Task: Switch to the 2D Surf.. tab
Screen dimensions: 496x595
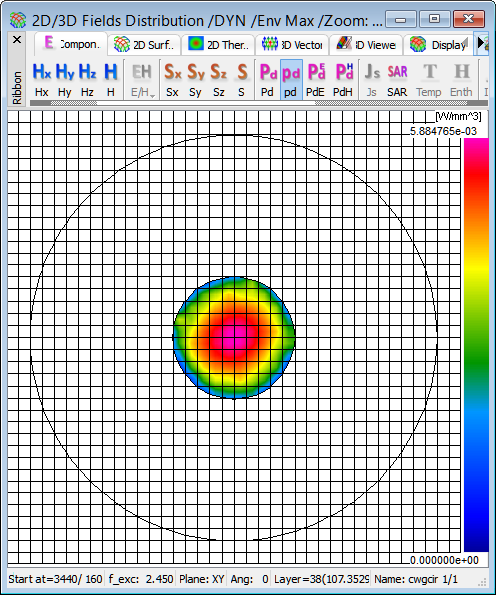Action: [x=144, y=45]
